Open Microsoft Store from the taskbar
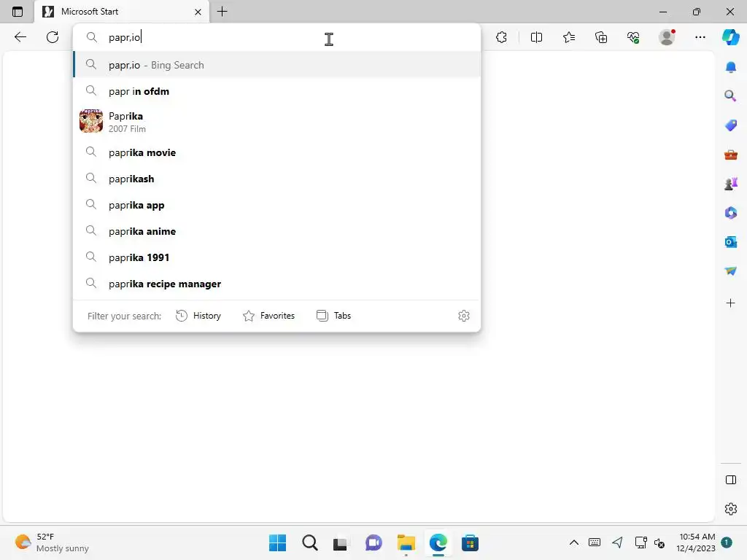The height and width of the screenshot is (560, 747). pos(470,542)
